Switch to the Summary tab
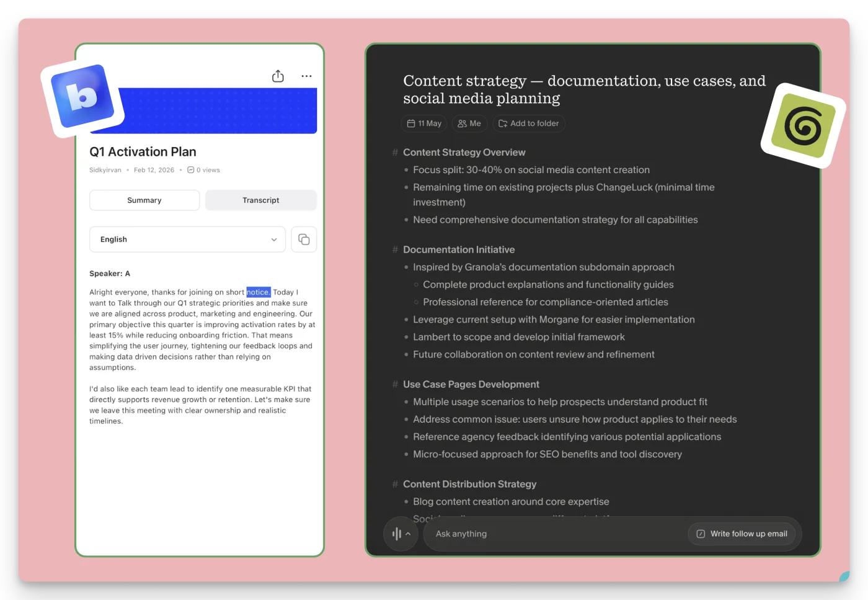The width and height of the screenshot is (868, 600). [x=144, y=200]
